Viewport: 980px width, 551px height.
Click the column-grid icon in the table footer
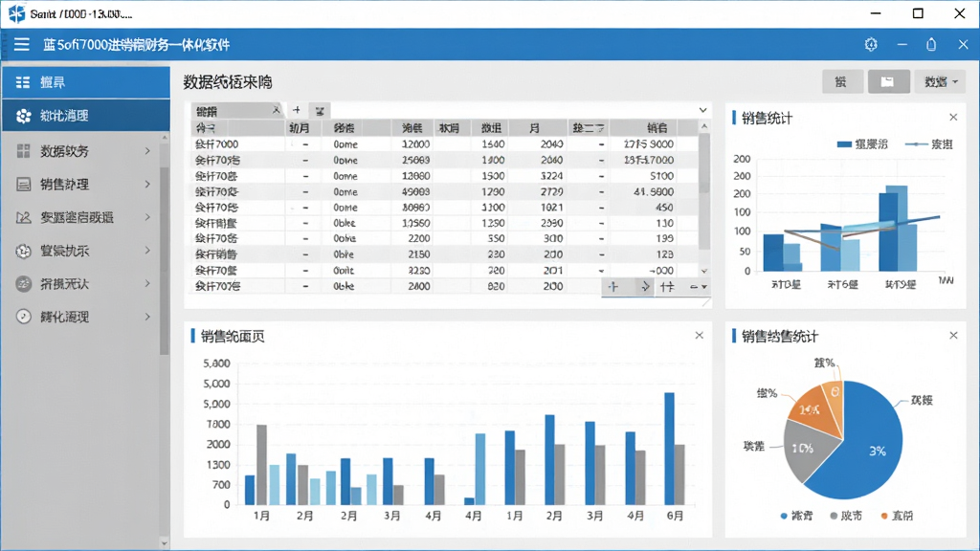[667, 287]
